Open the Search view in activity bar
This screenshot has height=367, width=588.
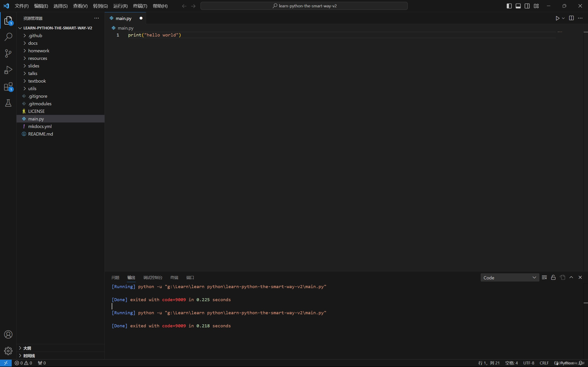pos(8,37)
